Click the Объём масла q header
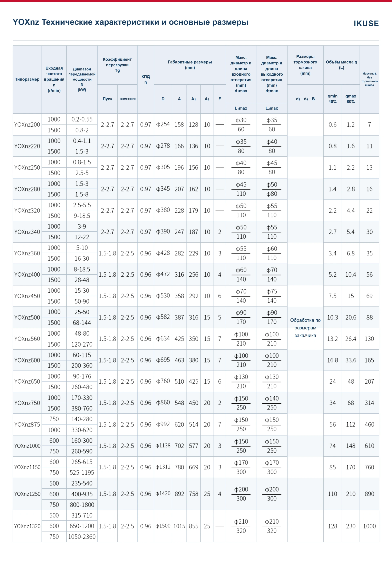 coord(341,65)
